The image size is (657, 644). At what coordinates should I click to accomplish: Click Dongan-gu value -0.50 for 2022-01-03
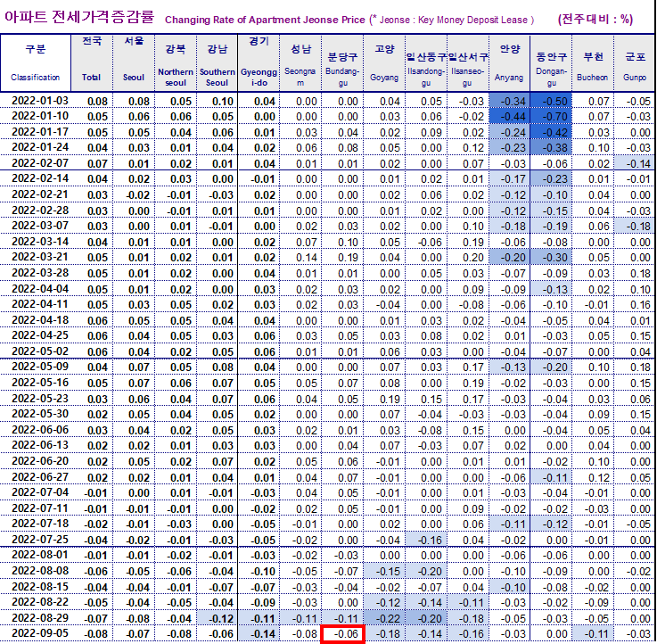click(551, 101)
